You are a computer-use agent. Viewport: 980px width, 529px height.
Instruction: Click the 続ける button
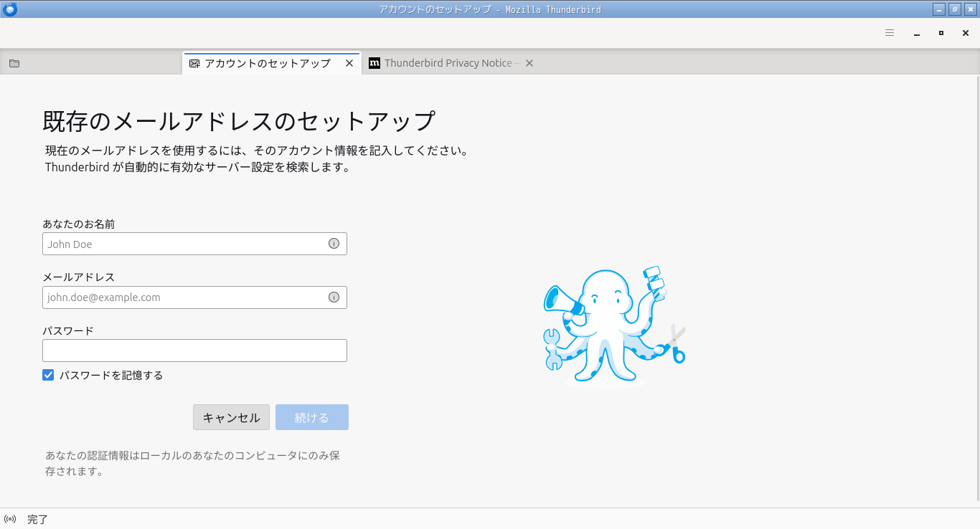312,417
